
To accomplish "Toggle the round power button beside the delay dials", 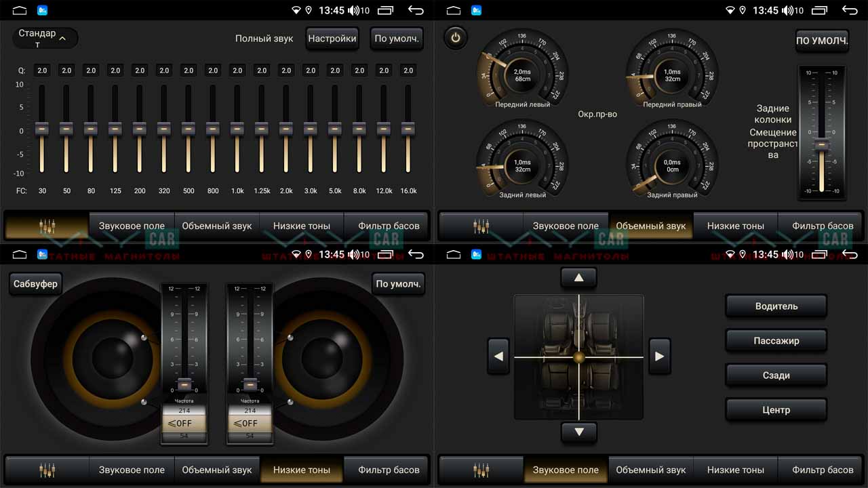I will [455, 38].
